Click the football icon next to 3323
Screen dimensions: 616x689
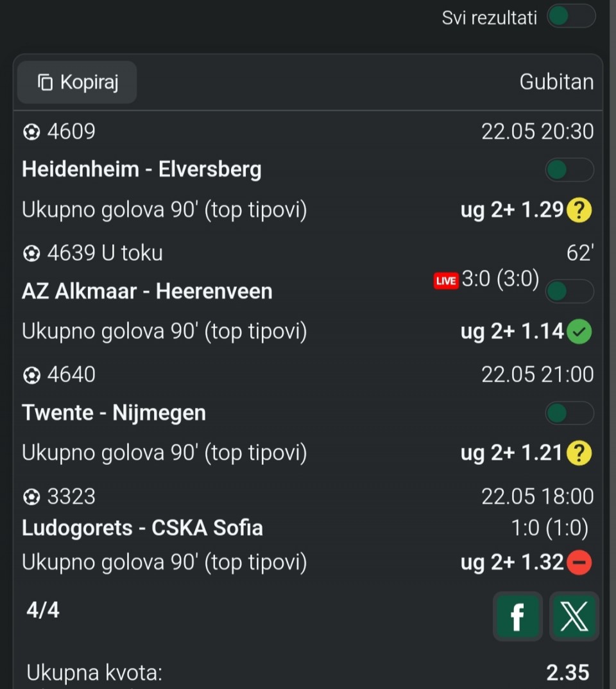coord(31,497)
